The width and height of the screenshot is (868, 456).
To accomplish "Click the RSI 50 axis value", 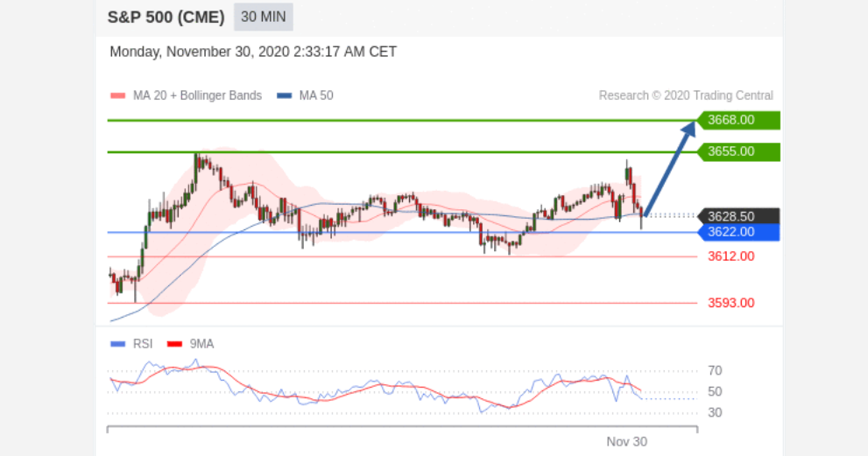I will pos(715,392).
